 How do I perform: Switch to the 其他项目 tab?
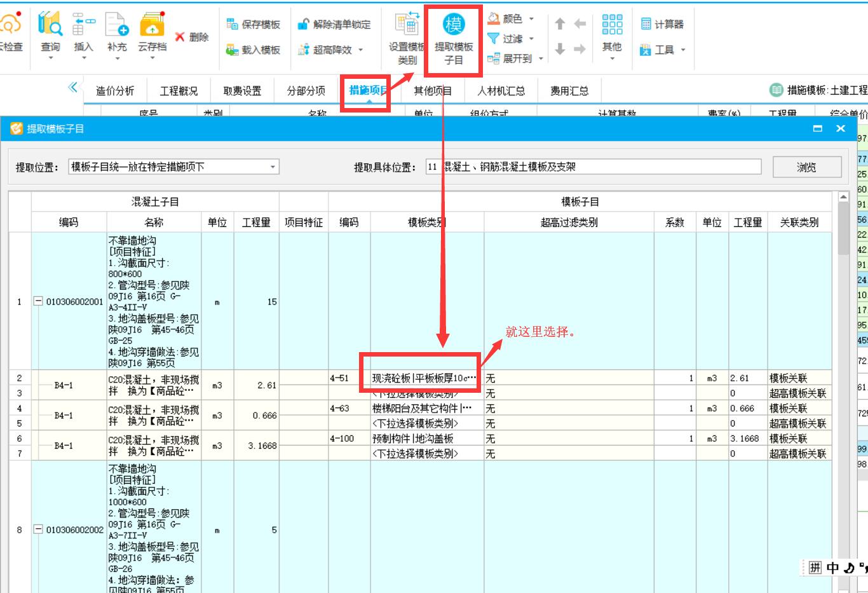pos(433,91)
